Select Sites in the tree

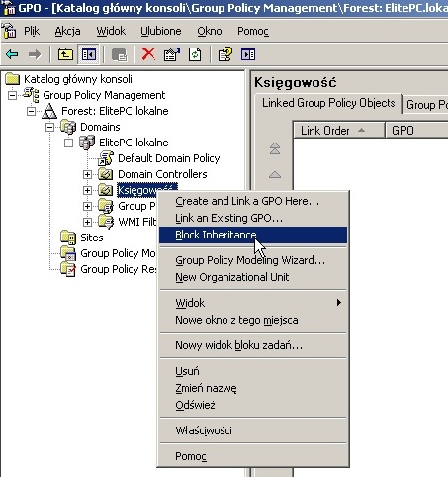point(92,238)
